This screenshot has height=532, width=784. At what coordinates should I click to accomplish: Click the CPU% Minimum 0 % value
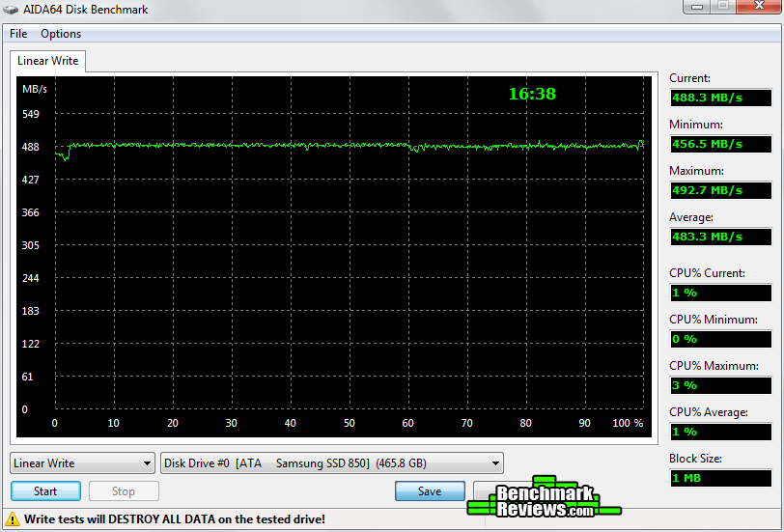pos(721,339)
